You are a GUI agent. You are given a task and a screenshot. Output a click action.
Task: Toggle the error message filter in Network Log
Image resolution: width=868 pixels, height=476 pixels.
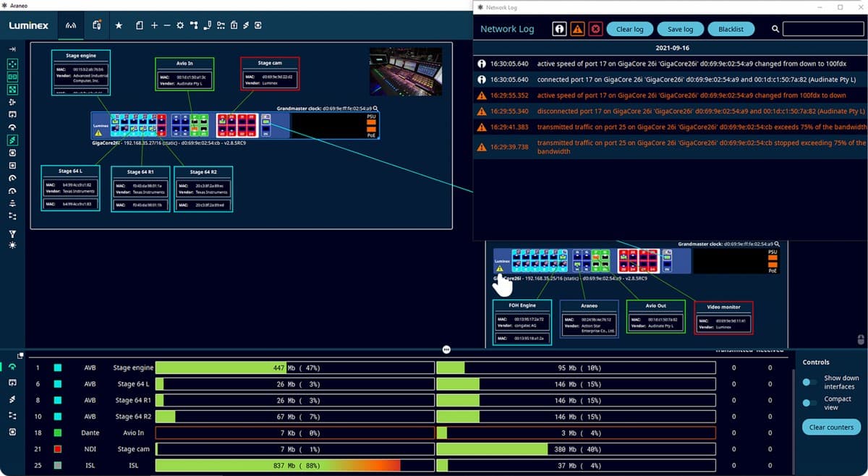pyautogui.click(x=595, y=29)
